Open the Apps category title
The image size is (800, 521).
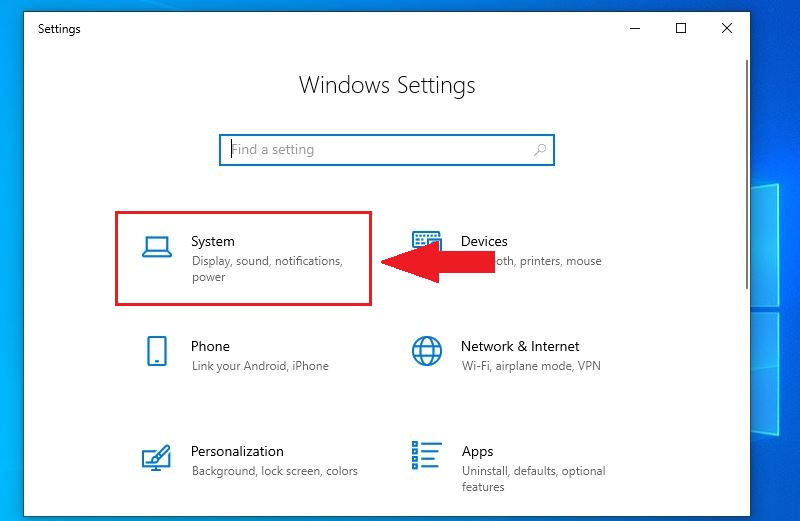point(478,451)
